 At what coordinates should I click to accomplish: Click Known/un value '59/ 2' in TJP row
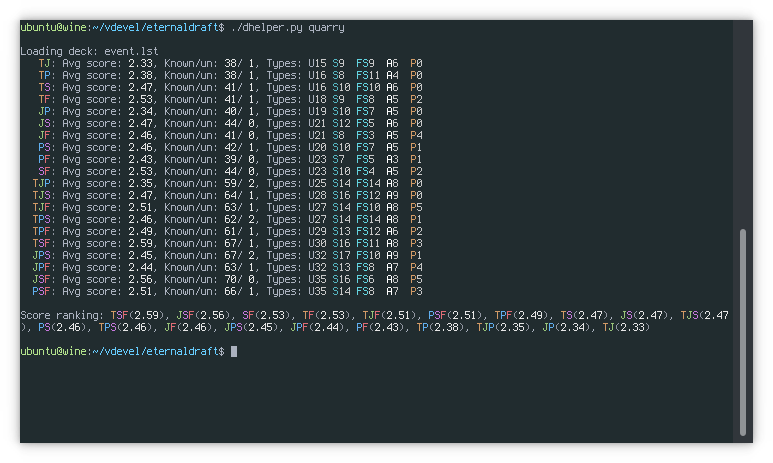point(239,183)
